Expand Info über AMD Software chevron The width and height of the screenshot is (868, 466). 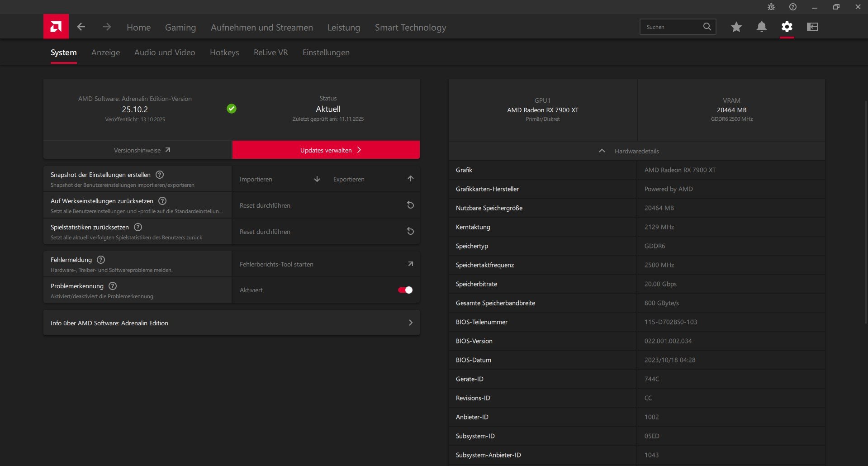click(411, 323)
